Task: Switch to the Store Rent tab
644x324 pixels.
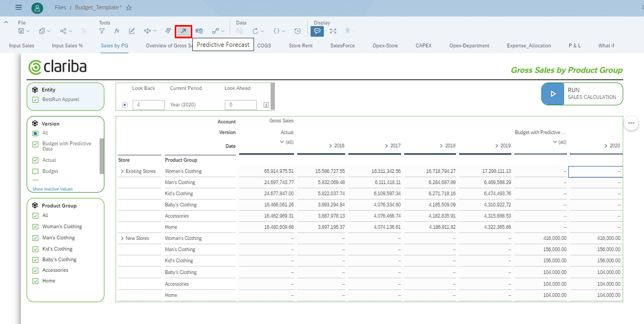Action: coord(301,46)
